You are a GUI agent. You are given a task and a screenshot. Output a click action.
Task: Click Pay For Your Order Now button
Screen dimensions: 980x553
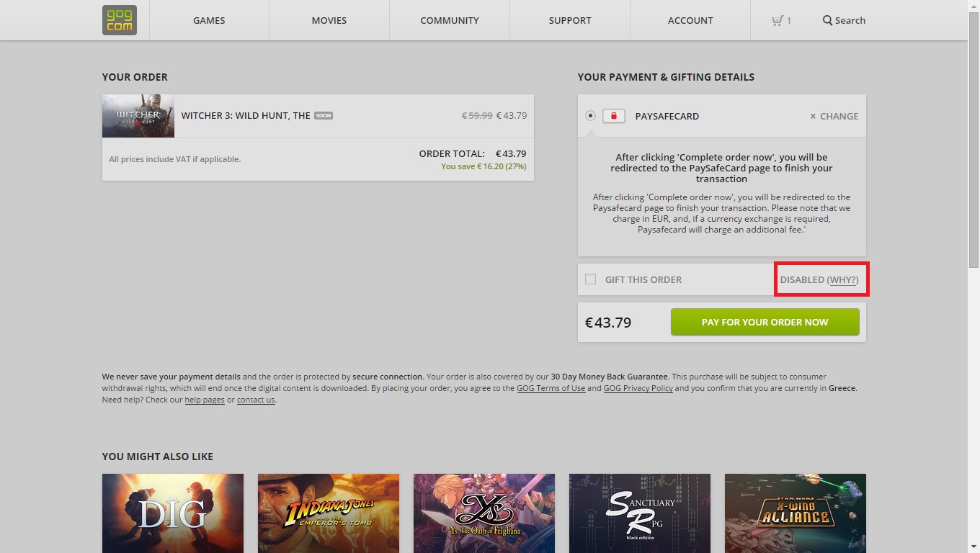(x=765, y=322)
